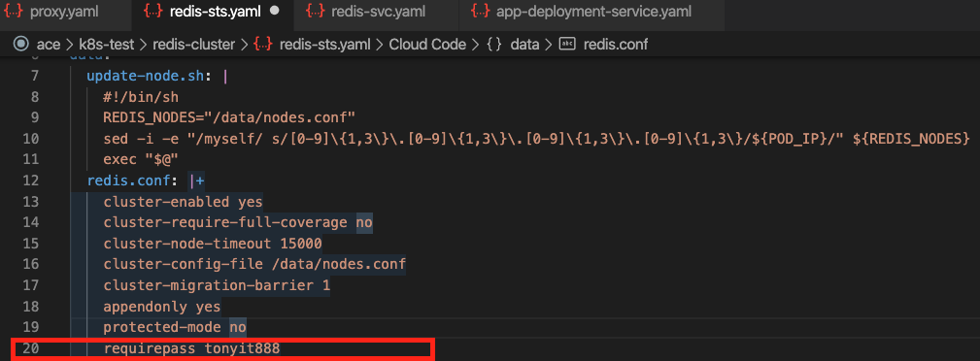The width and height of the screenshot is (980, 361).
Task: Click the redis-sts.yaml tab's unsaved dot
Action: pyautogui.click(x=274, y=12)
